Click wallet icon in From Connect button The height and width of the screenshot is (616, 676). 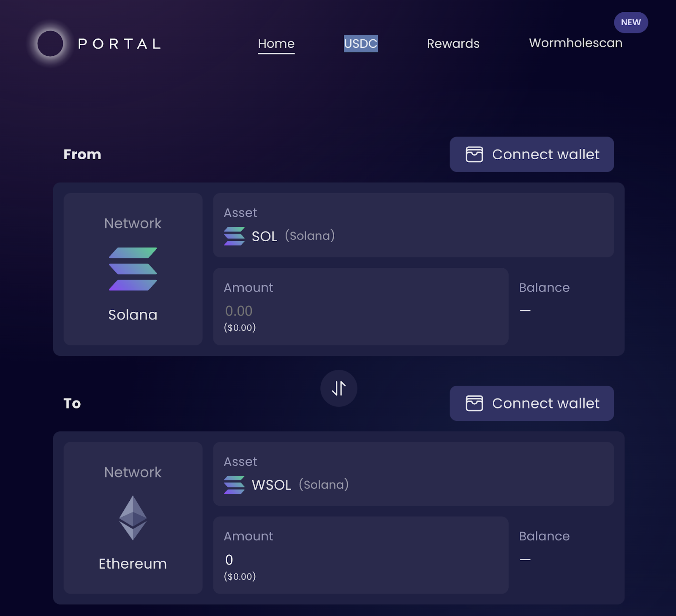[474, 154]
